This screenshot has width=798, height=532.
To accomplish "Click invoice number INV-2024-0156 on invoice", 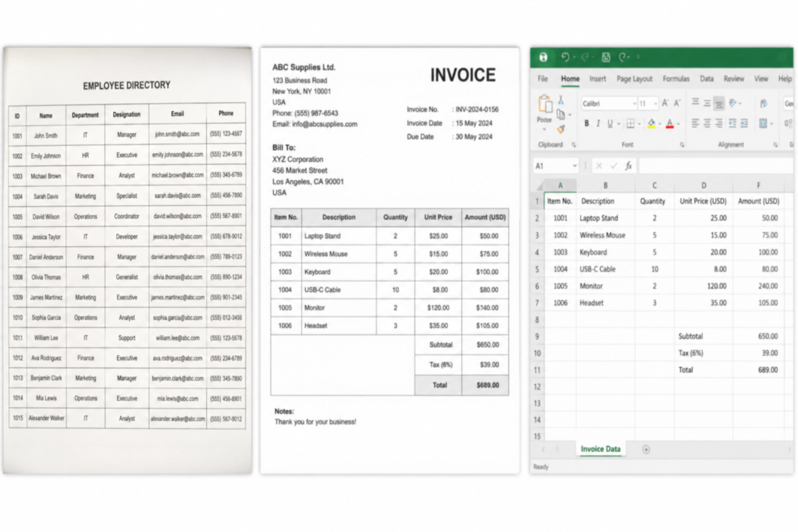I will tap(477, 110).
